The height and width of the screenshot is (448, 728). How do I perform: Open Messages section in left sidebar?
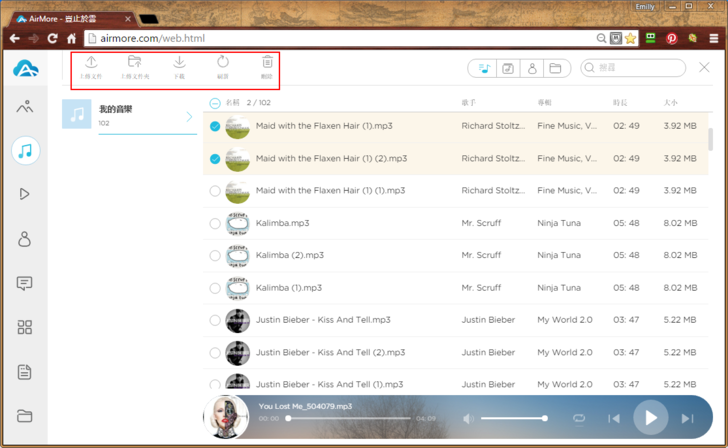tap(25, 283)
